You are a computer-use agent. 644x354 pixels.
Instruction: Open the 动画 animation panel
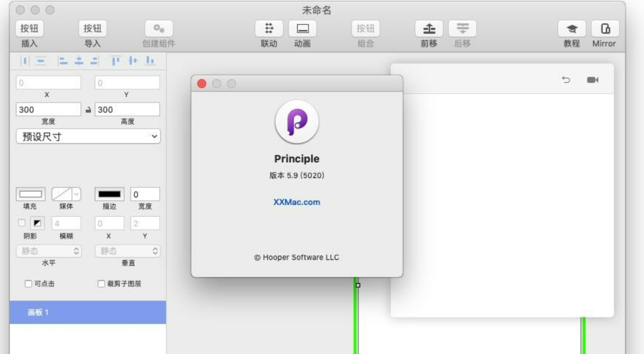[x=303, y=29]
